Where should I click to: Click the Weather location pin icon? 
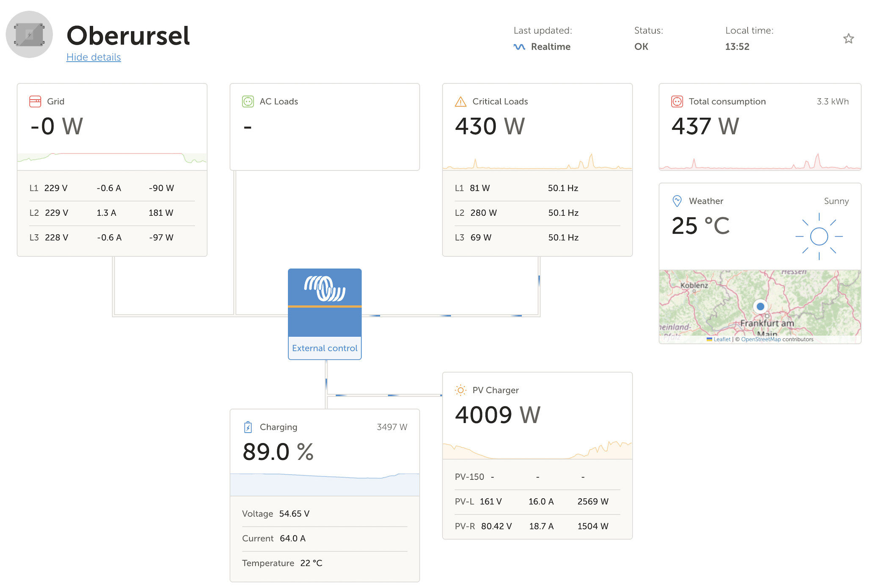[677, 201]
